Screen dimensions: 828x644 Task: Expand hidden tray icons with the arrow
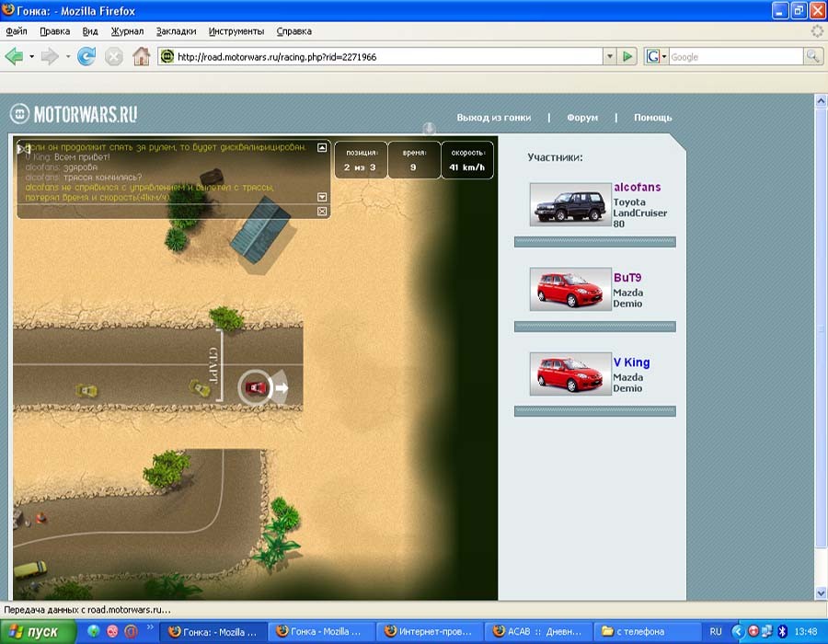[x=737, y=631]
